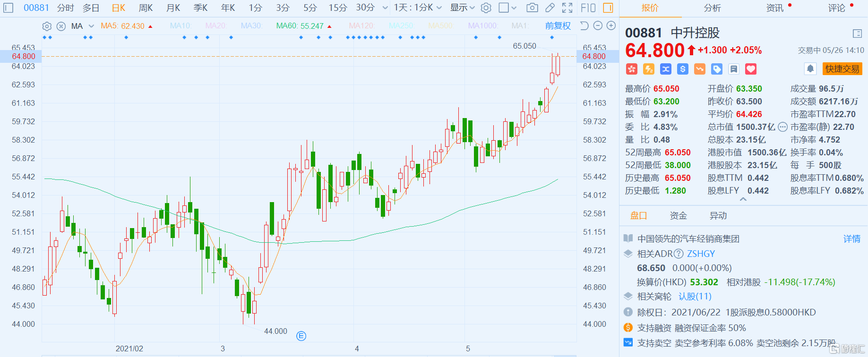This screenshot has width=868, height=357.
Task: Toggle MA30 moving average line
Action: (252, 26)
